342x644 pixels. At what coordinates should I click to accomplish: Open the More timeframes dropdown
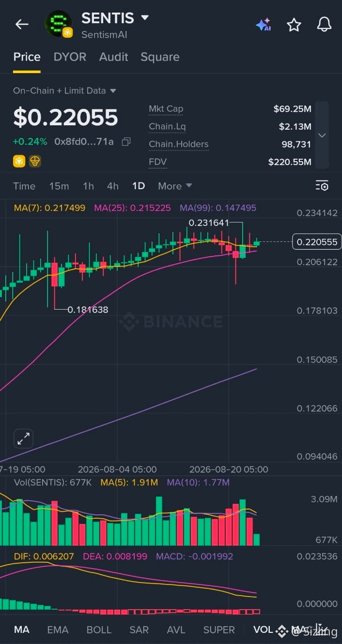point(175,186)
